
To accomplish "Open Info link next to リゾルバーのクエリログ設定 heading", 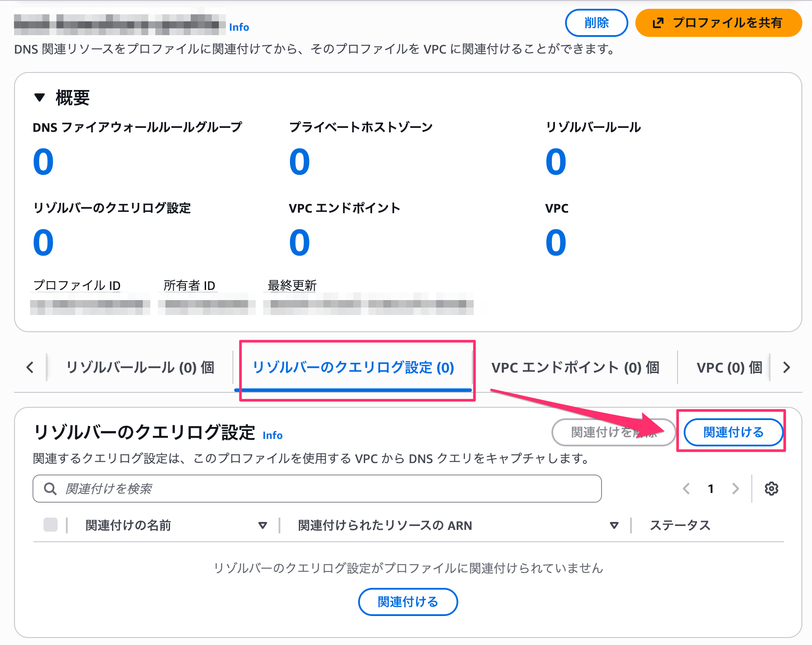I will [x=272, y=435].
